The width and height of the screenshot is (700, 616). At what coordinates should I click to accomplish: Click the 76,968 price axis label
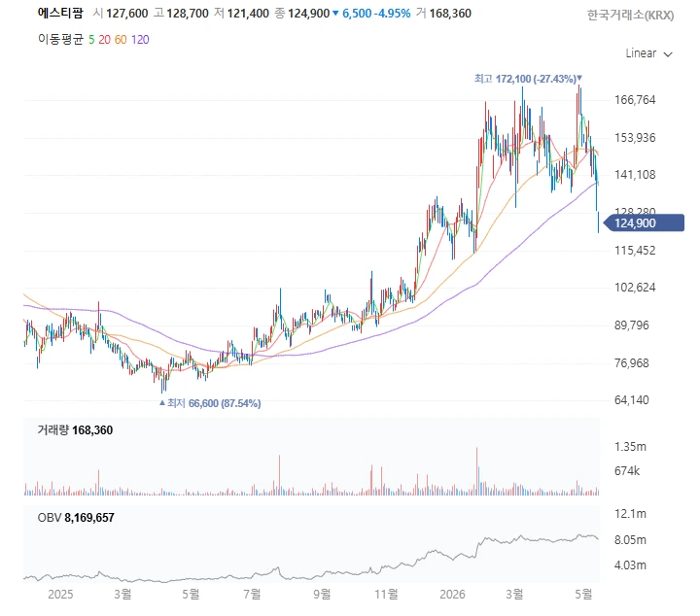click(x=631, y=363)
